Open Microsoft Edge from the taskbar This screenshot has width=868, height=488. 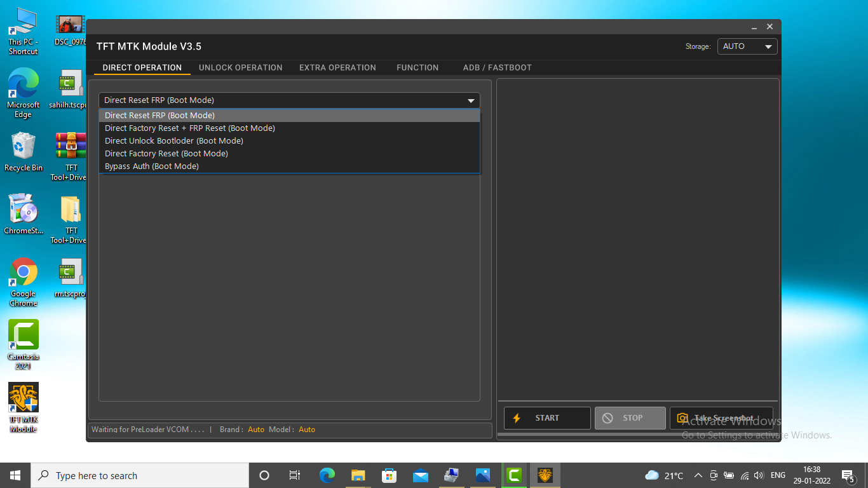coord(327,475)
